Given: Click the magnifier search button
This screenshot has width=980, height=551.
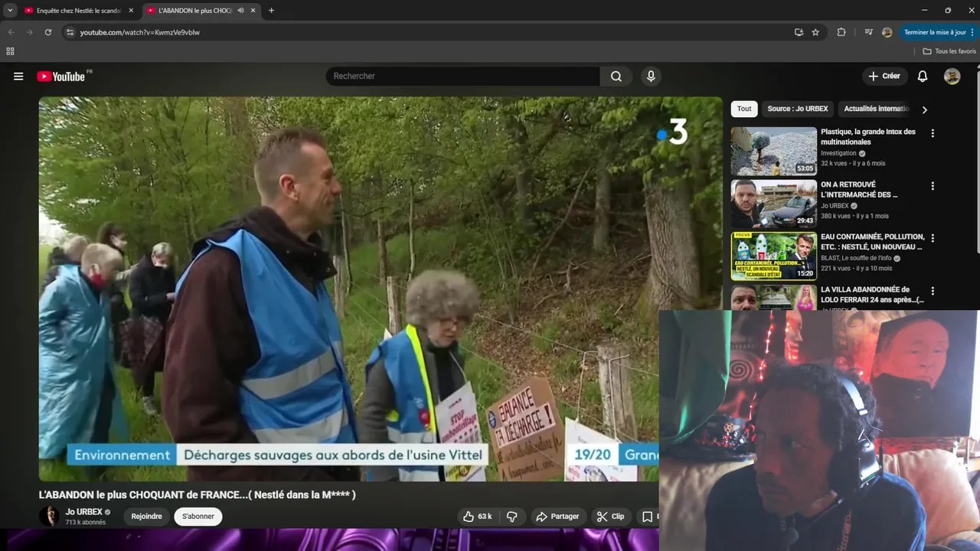Looking at the screenshot, I should click(616, 76).
